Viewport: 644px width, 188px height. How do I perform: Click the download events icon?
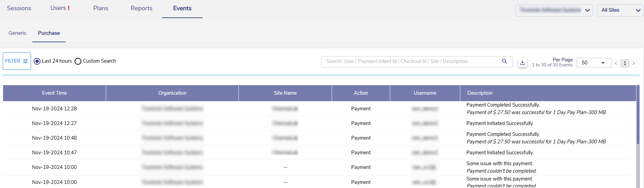click(x=522, y=63)
